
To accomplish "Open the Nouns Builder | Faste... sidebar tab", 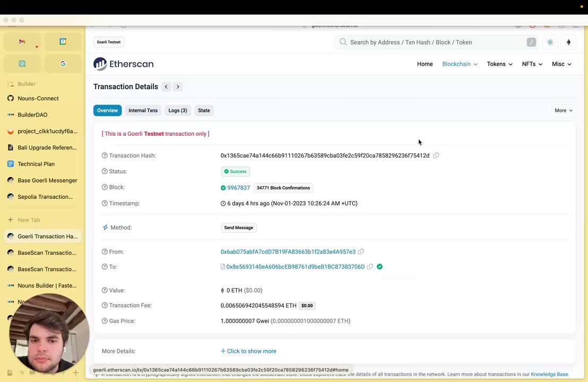I will pyautogui.click(x=43, y=285).
